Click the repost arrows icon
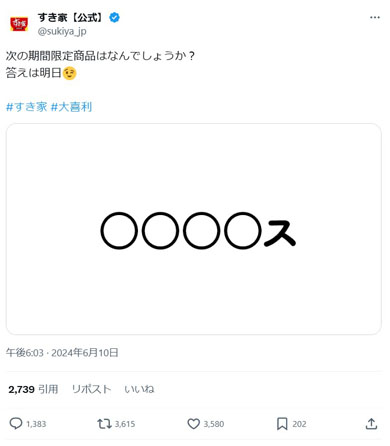The width and height of the screenshot is (390, 446). [104, 424]
